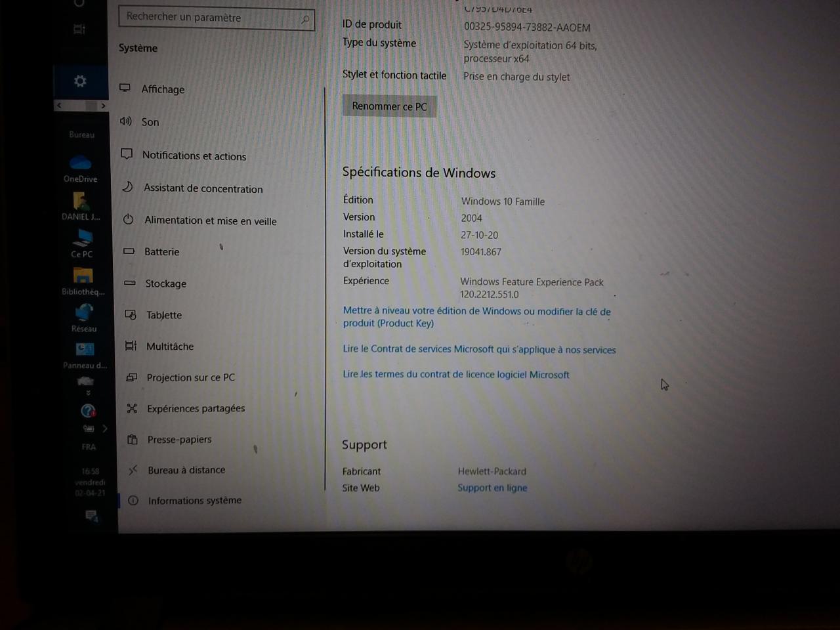840x630 pixels.
Task: Focus the Rechercher un paramètre search field
Action: pos(217,18)
